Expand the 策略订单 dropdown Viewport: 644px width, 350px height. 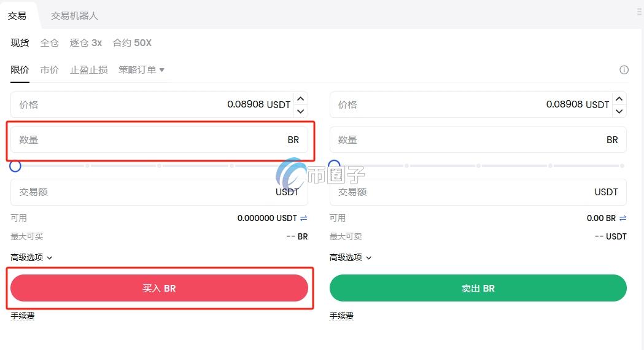pos(141,70)
